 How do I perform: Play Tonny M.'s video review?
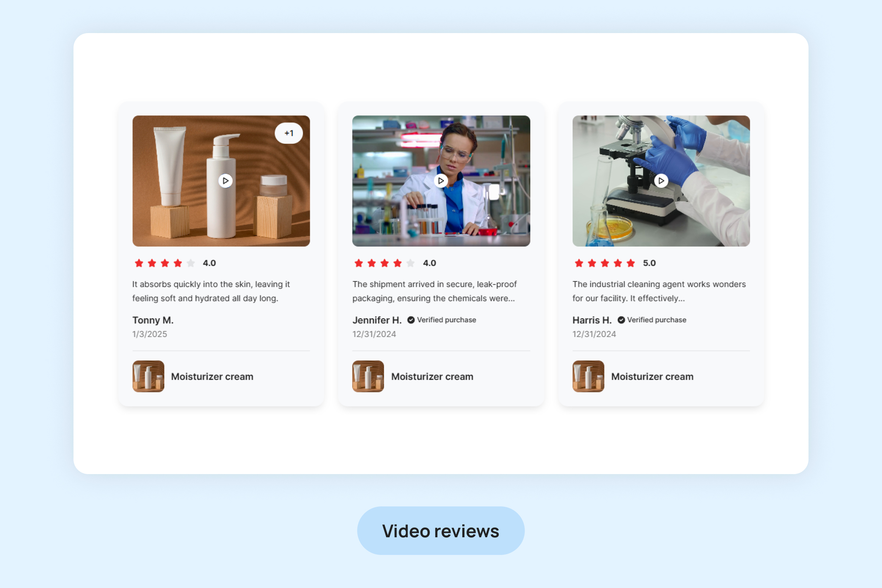[225, 181]
